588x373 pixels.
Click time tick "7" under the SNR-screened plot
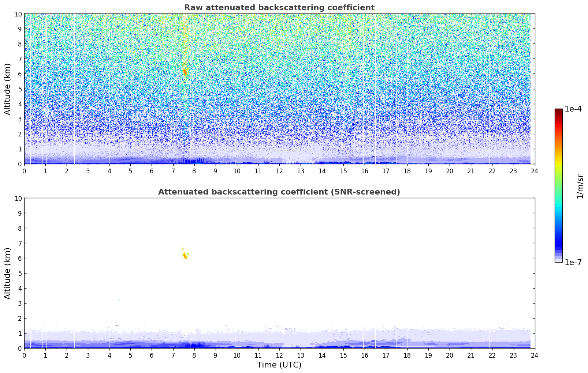pos(173,355)
